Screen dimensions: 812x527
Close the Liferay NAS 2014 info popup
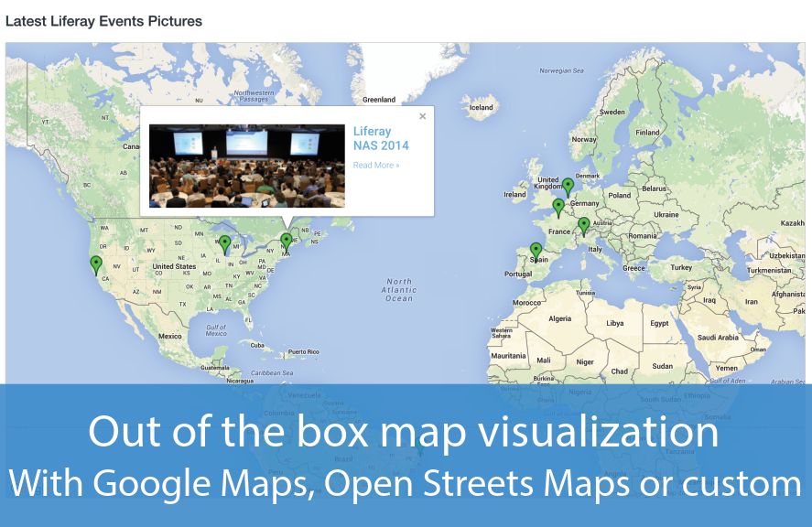422,116
